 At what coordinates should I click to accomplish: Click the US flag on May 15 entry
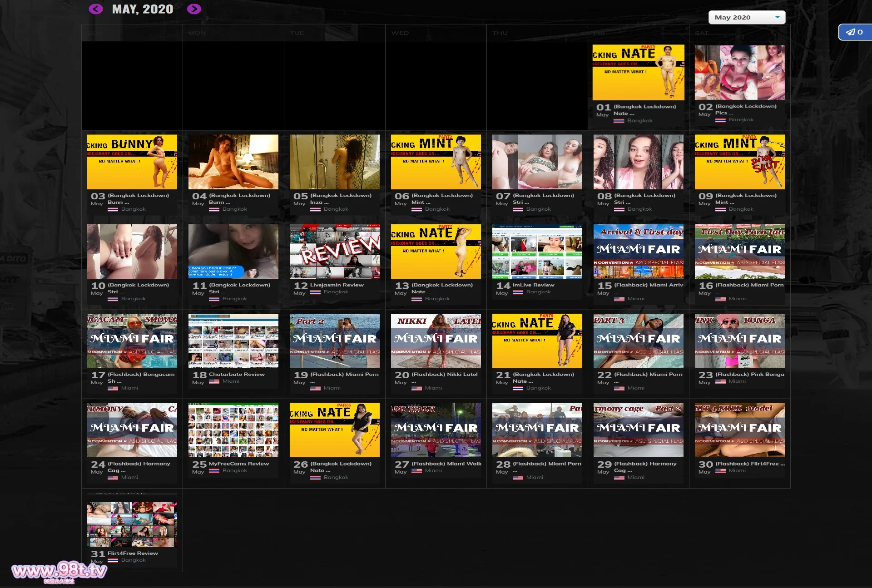(619, 299)
